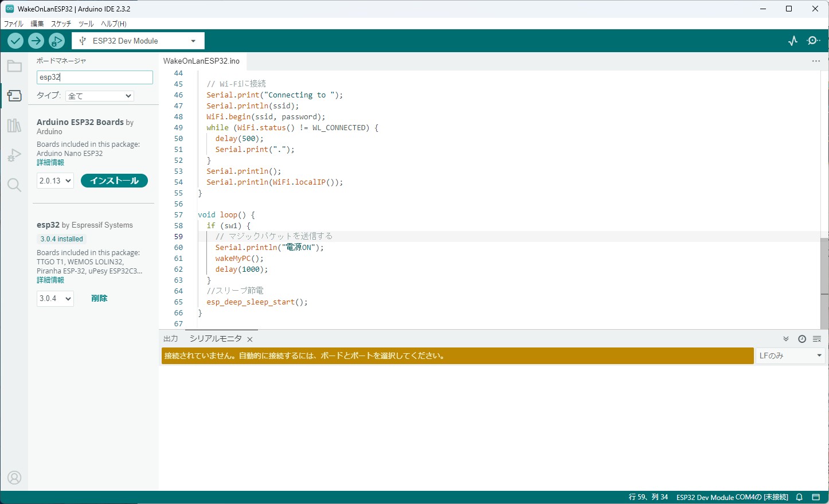829x504 pixels.
Task: Open the Debug sidebar icon
Action: (14, 155)
